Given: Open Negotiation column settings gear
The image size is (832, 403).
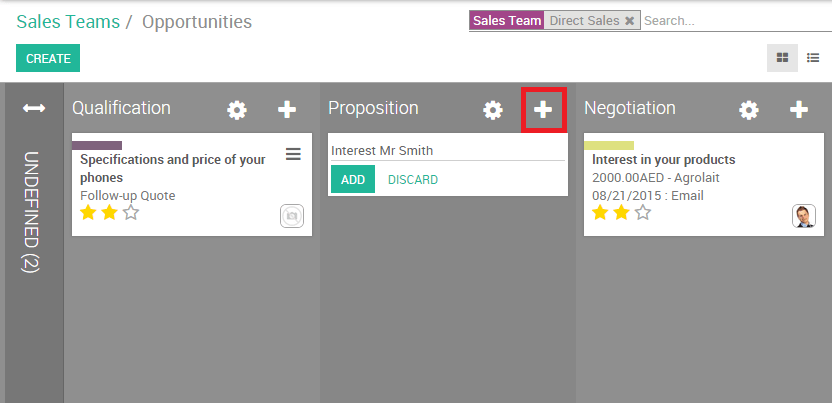Looking at the screenshot, I should [x=749, y=110].
